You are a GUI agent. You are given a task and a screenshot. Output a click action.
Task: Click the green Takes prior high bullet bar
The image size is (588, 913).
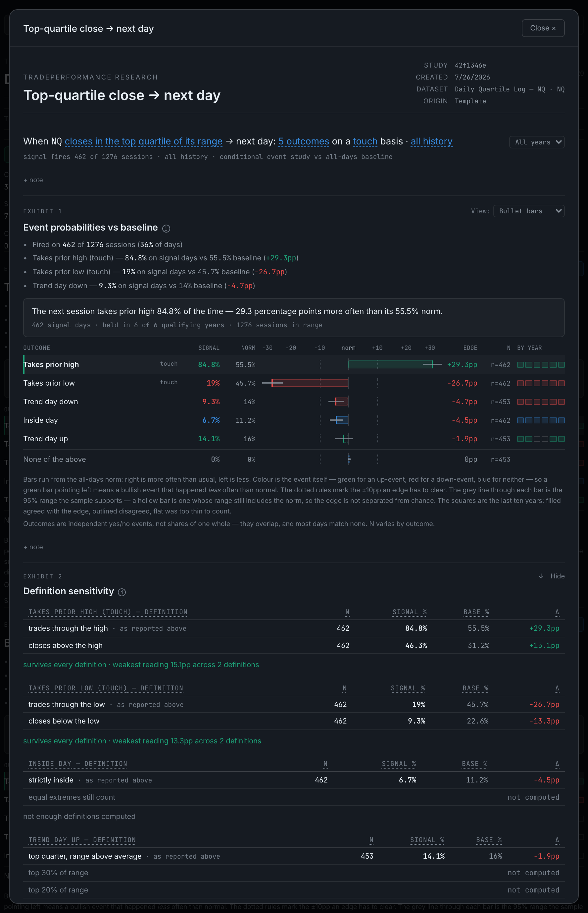pyautogui.click(x=390, y=365)
